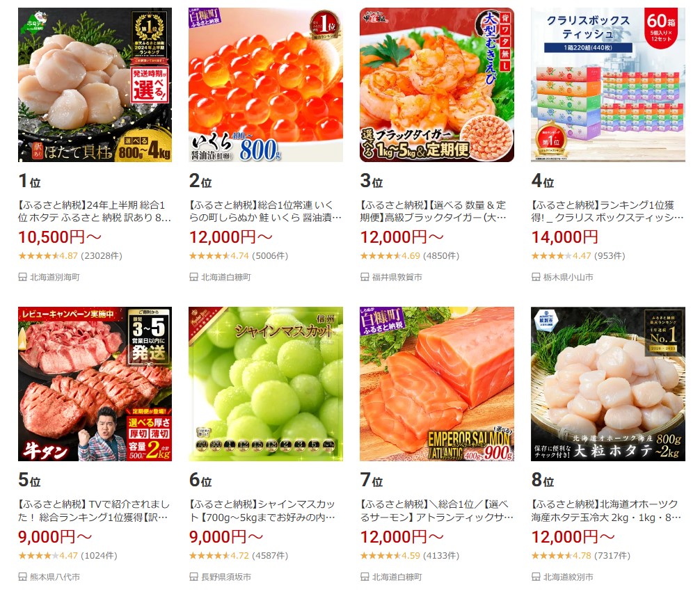Click the star rating 4.78 of the rank 8 item

pos(561,556)
